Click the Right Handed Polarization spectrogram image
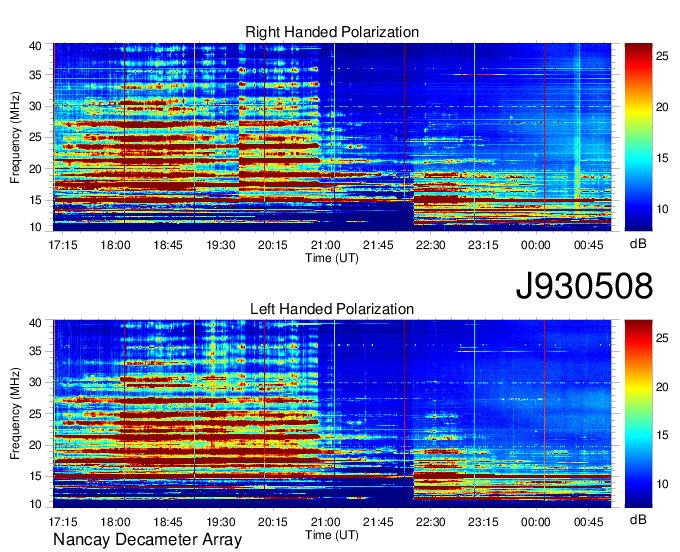Viewport: 680px width, 552px height. [x=332, y=137]
